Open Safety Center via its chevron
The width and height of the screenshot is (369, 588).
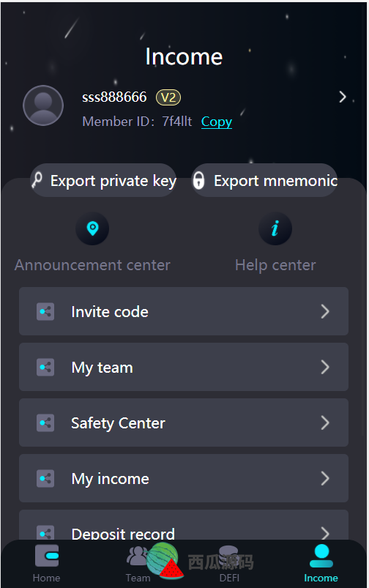pyautogui.click(x=325, y=423)
